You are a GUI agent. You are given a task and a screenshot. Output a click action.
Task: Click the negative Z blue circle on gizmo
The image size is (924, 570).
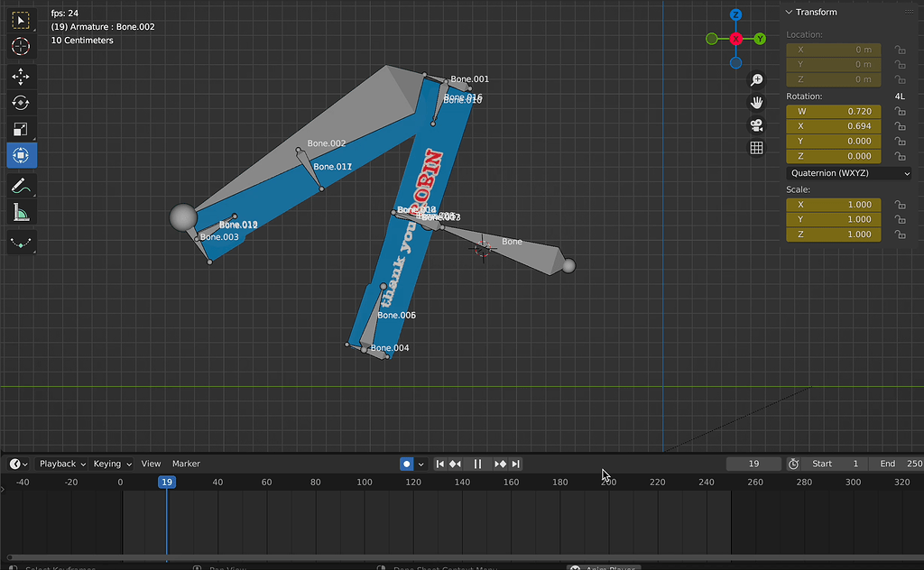pyautogui.click(x=736, y=63)
